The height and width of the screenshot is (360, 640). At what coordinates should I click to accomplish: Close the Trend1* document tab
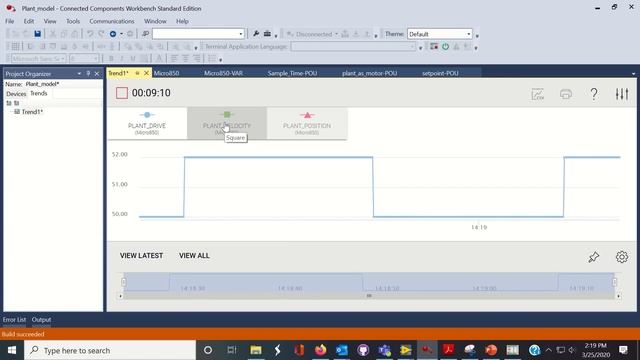click(147, 73)
